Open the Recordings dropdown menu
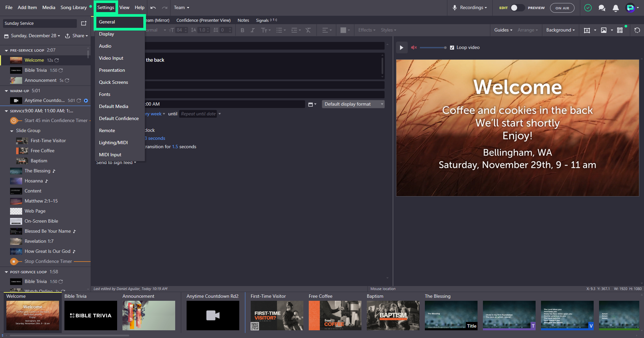Screen dimensions: 644x338 (x=473, y=7)
